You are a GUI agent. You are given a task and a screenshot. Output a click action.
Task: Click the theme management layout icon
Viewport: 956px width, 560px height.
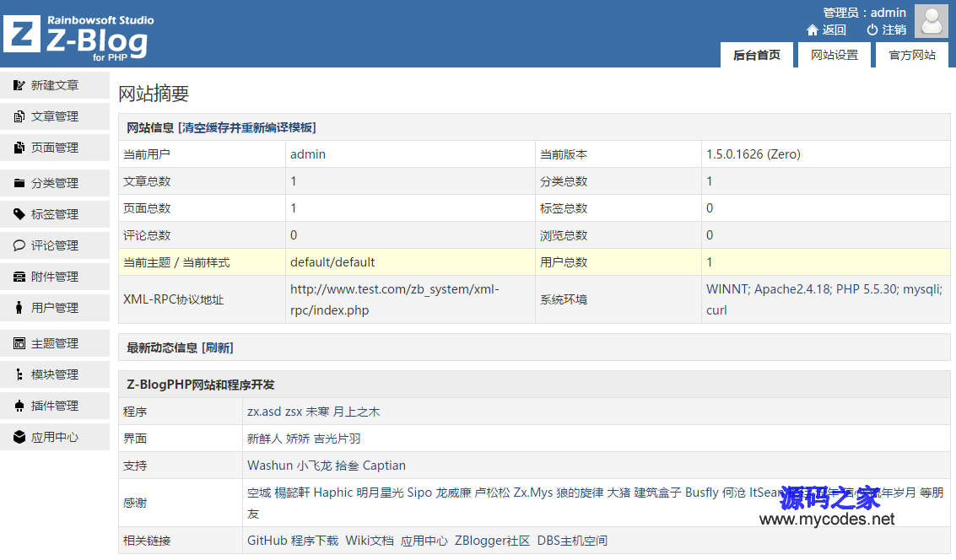19,343
